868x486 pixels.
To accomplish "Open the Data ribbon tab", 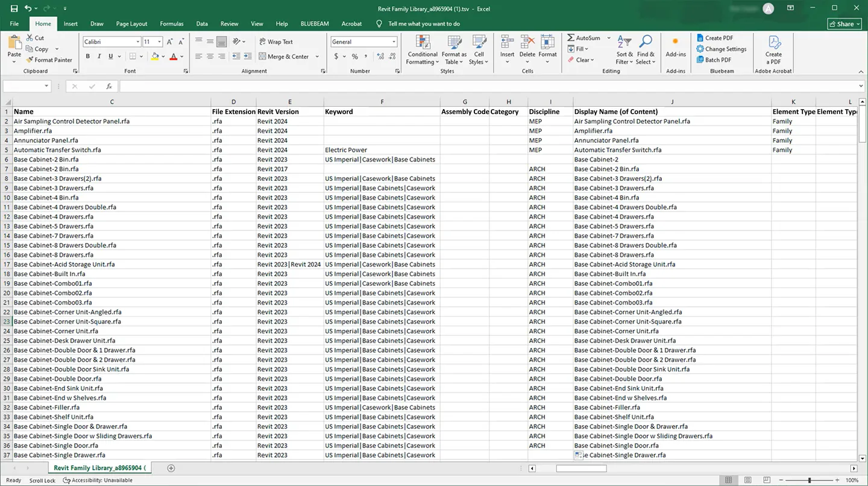I will click(x=202, y=24).
